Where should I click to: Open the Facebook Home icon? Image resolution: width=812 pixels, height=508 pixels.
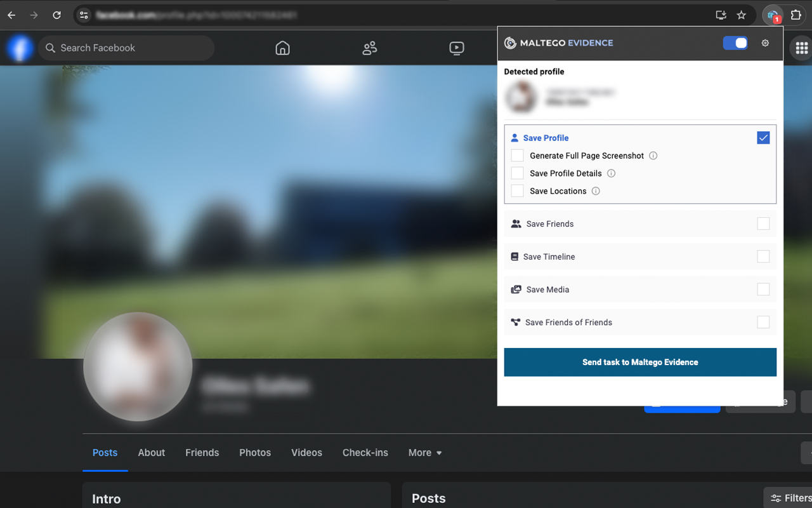(x=282, y=48)
